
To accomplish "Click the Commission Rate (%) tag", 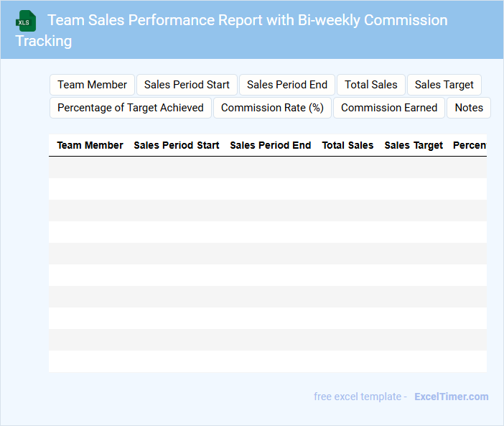I will [272, 108].
